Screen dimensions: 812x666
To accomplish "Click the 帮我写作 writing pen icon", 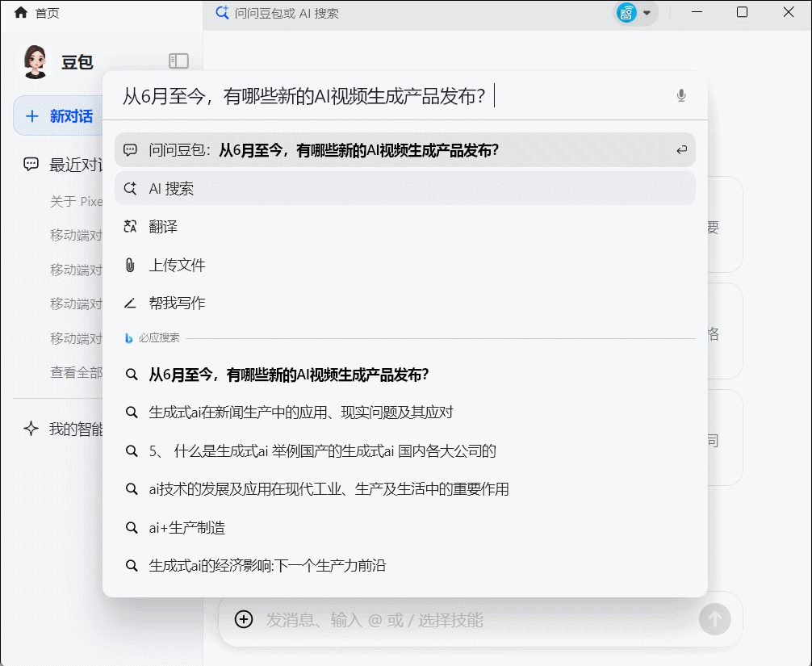I will (x=130, y=303).
